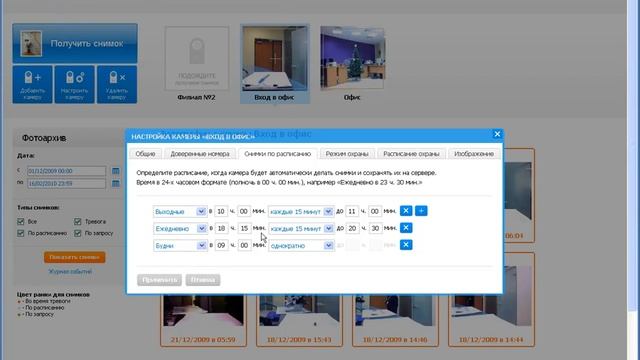Open the Ежедневно day-type dropdown
The height and width of the screenshot is (360, 640).
pyautogui.click(x=180, y=229)
